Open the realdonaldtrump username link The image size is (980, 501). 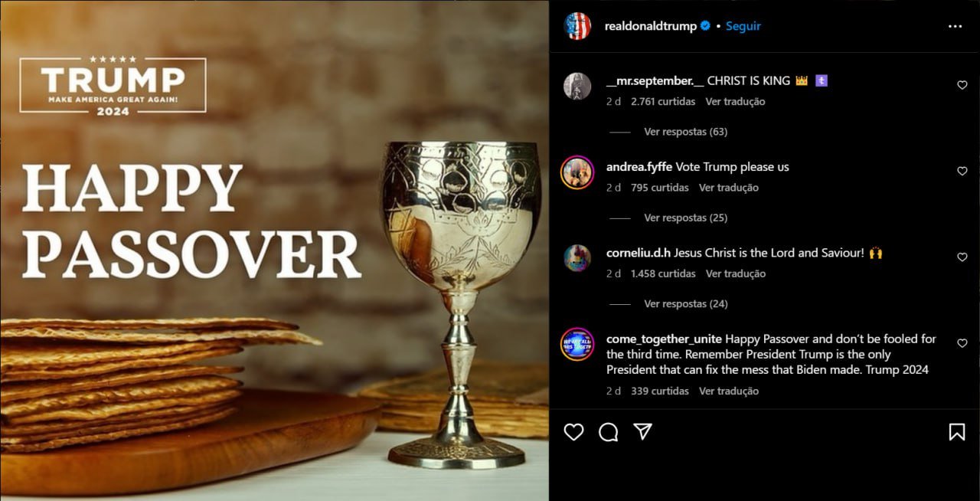point(650,26)
